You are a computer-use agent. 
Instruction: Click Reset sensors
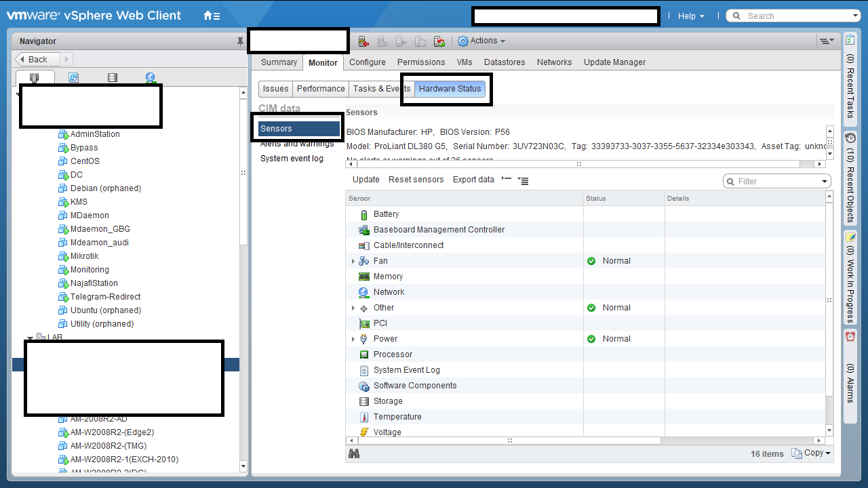pyautogui.click(x=416, y=180)
